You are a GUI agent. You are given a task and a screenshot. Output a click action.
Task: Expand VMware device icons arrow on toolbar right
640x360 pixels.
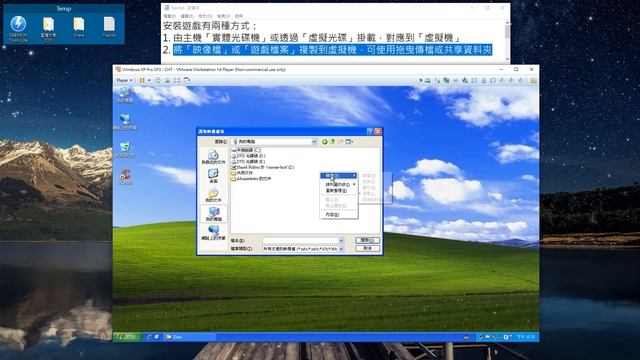(421, 80)
